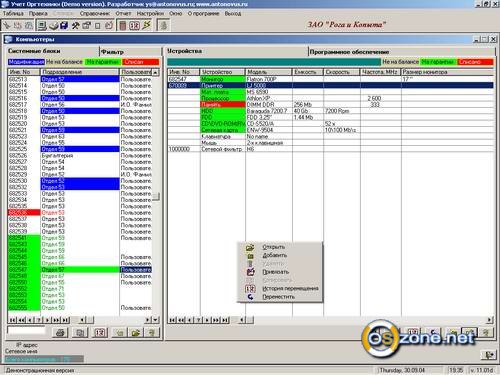Click the printer button below the computers list
Image resolution: width=500 pixels, height=375 pixels.
pyautogui.click(x=60, y=332)
